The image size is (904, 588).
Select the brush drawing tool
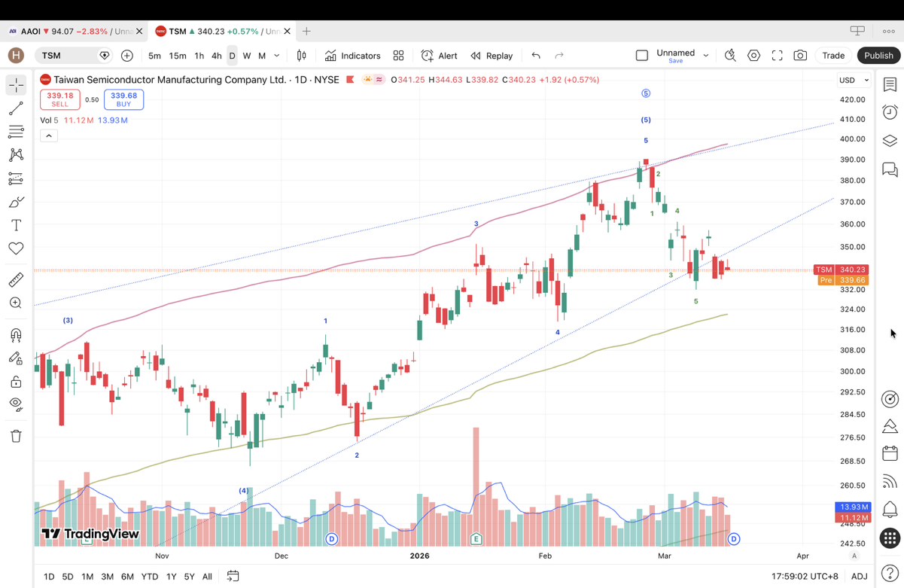[16, 202]
